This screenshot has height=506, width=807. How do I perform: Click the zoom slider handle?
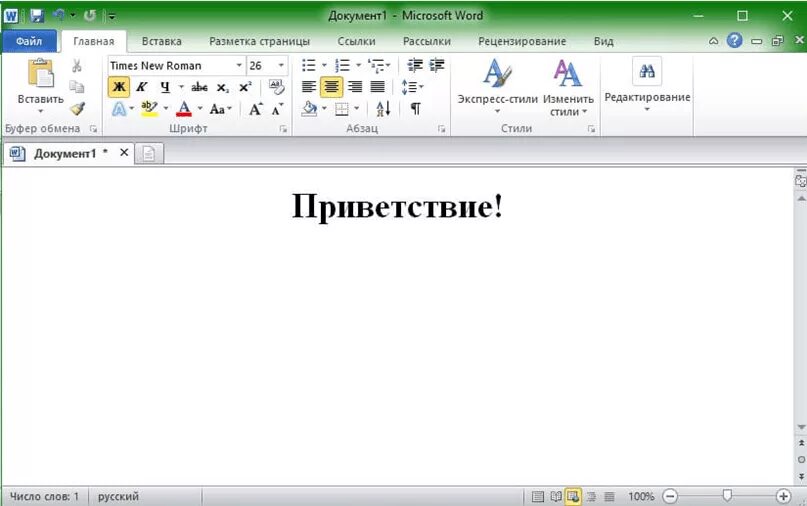tap(727, 496)
